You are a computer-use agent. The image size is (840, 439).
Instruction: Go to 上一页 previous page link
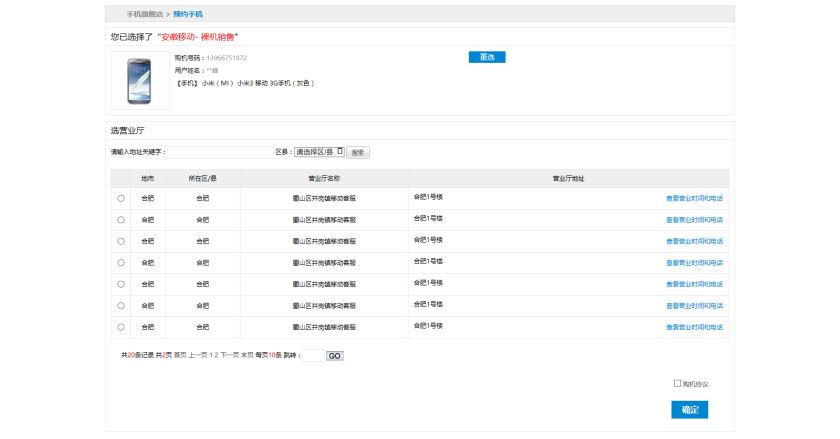198,355
